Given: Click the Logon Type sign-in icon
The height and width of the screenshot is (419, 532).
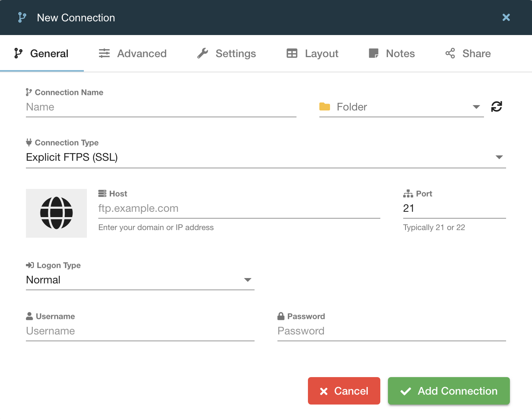Looking at the screenshot, I should 30,265.
